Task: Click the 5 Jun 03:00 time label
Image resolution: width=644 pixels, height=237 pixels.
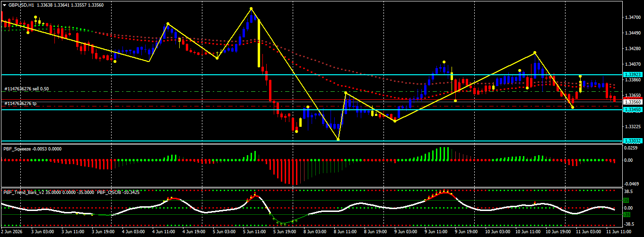Action: click(x=225, y=232)
